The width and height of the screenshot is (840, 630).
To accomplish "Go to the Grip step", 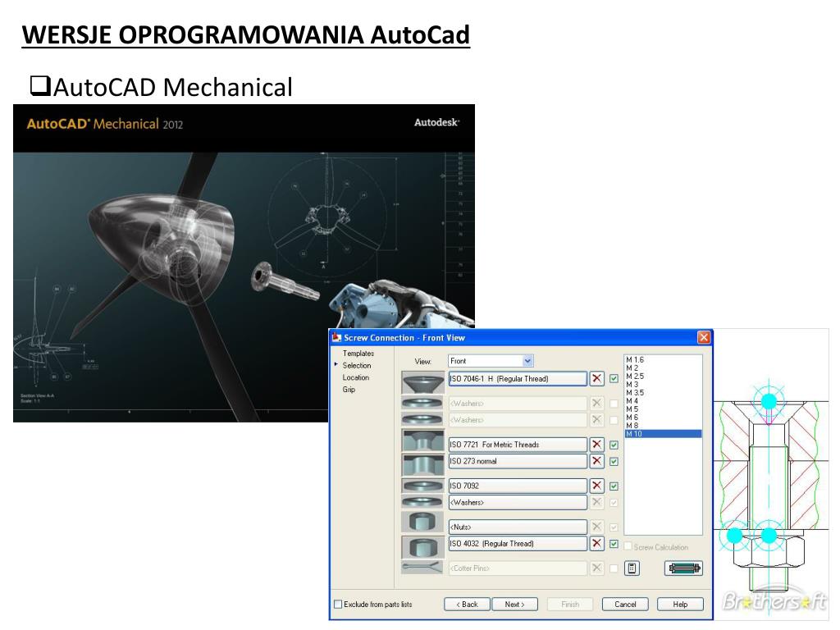I will pos(349,390).
